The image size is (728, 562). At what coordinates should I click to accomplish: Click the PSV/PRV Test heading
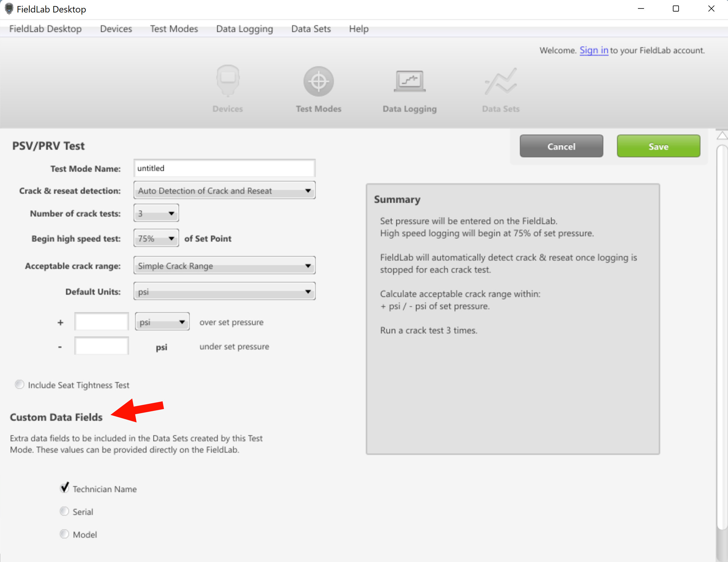point(48,145)
